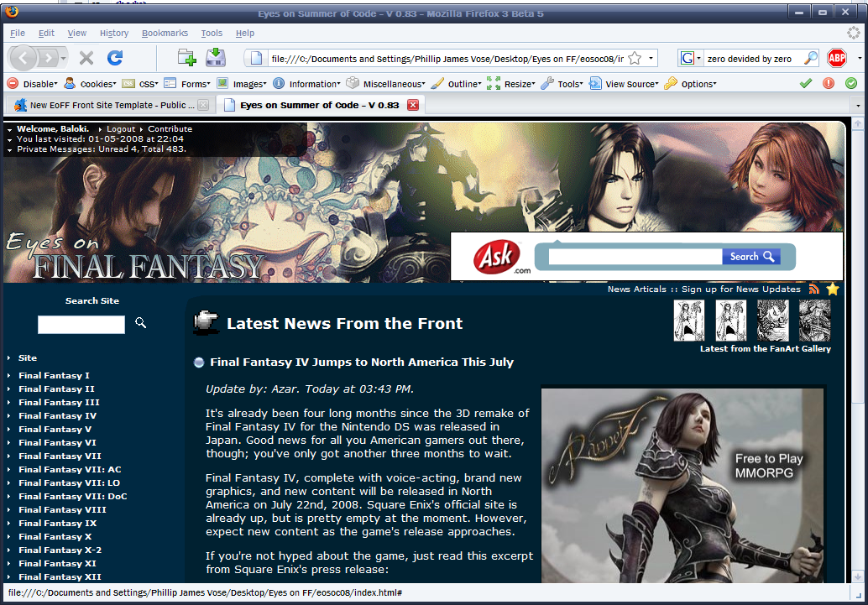Open the View menu

tap(77, 34)
